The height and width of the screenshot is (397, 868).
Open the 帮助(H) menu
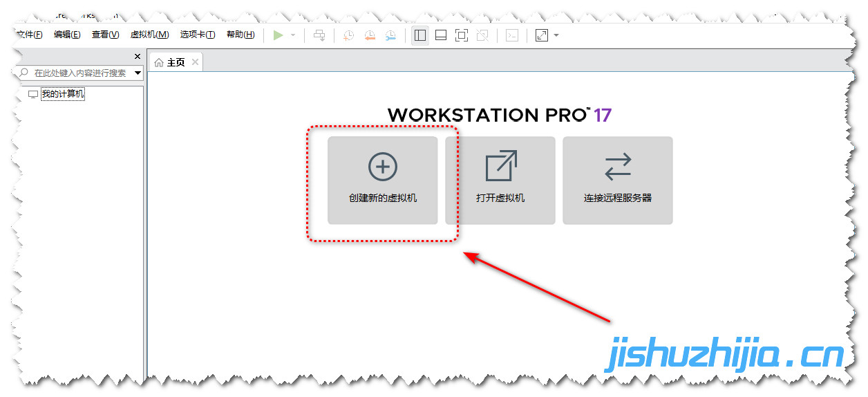[240, 35]
